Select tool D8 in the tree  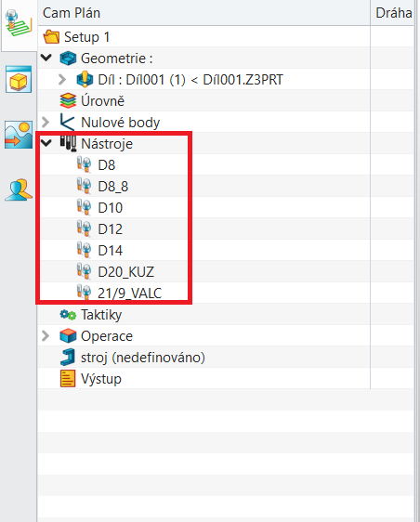[107, 165]
